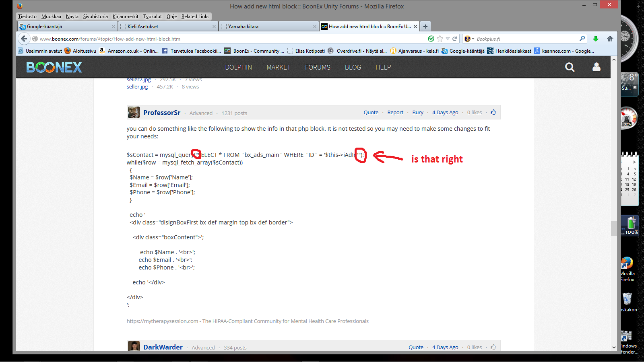Open the seller.jpg attachment link
The width and height of the screenshot is (644, 362).
[137, 87]
